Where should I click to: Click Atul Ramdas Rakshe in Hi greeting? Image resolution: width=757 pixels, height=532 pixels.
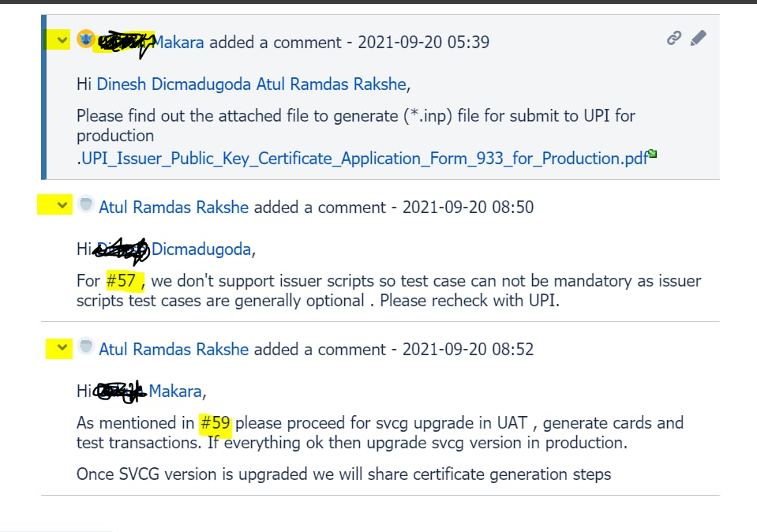tap(314, 84)
